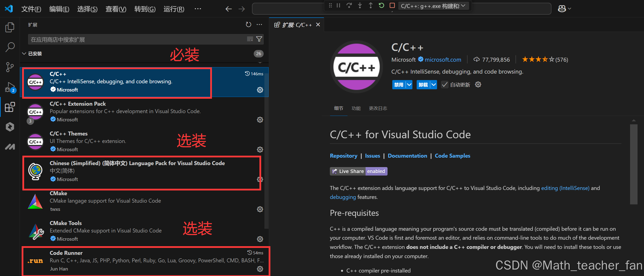Open the Copilot icon in title bar
The height and width of the screenshot is (276, 644).
(562, 9)
